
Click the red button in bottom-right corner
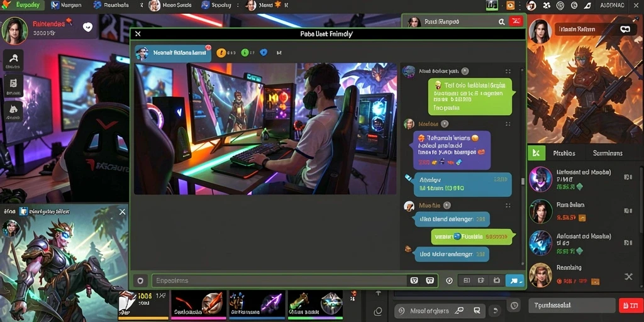(629, 306)
